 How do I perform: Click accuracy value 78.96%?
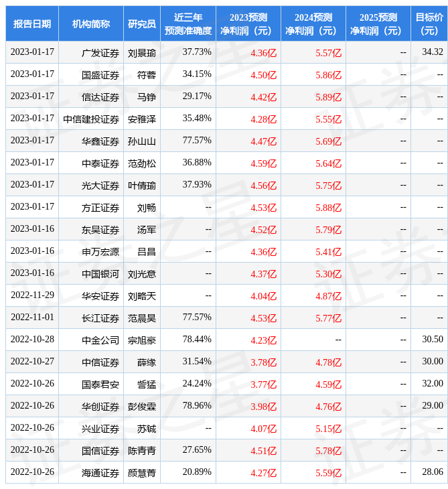[x=197, y=405]
